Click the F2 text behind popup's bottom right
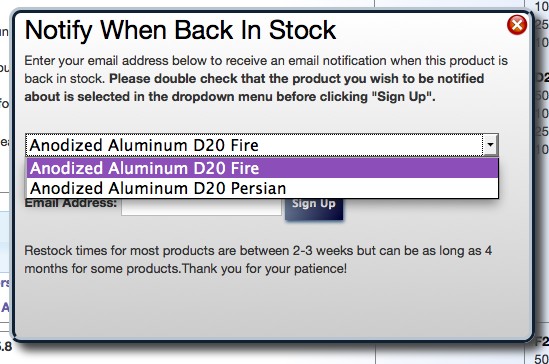Viewport: 549px width, 364px height. (x=542, y=341)
